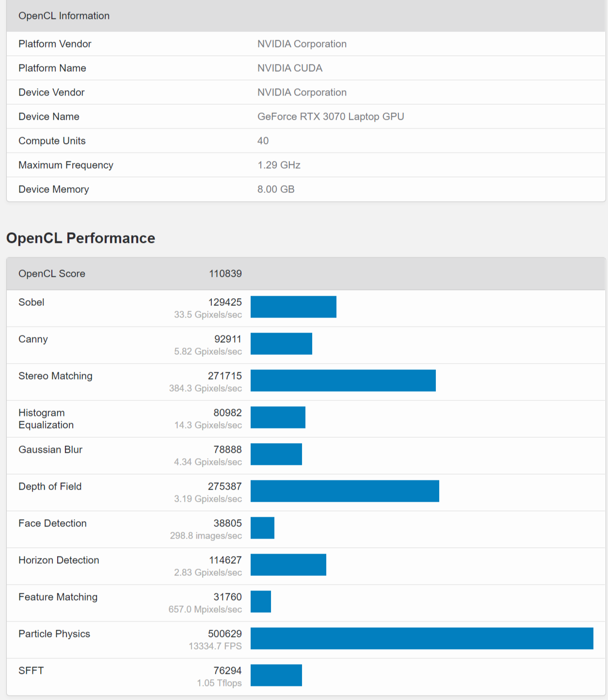Image resolution: width=608 pixels, height=700 pixels.
Task: Click the Canny performance bar
Action: click(x=281, y=344)
